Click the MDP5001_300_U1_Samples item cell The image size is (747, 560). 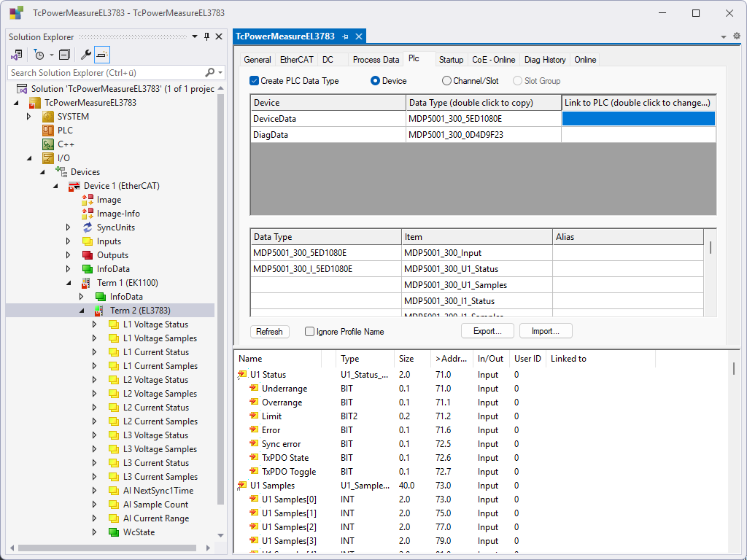click(477, 285)
